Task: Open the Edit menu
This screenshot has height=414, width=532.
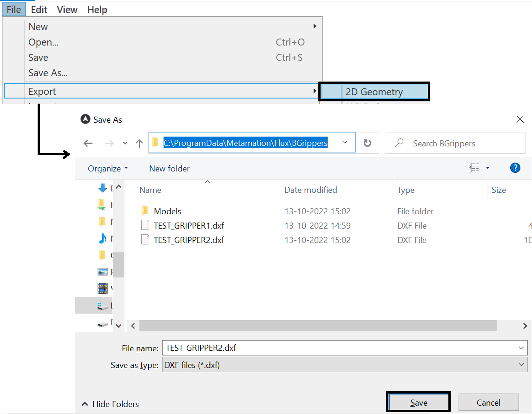Action: point(39,10)
